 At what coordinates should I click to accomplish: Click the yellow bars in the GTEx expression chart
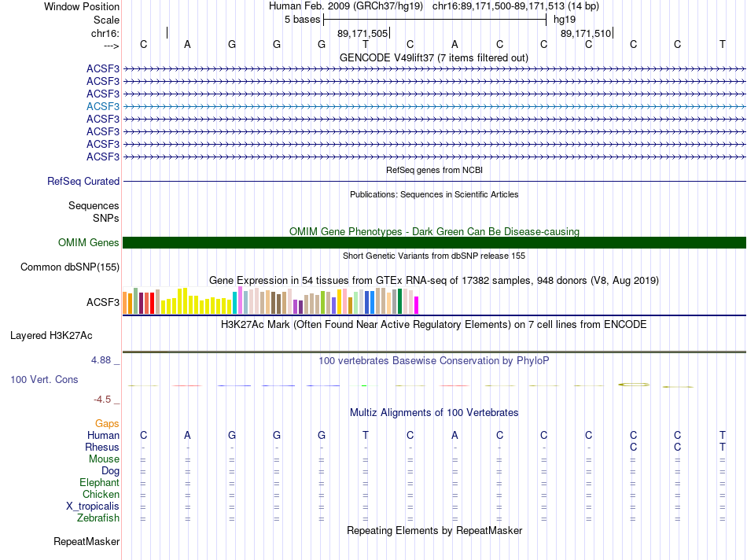(197, 300)
